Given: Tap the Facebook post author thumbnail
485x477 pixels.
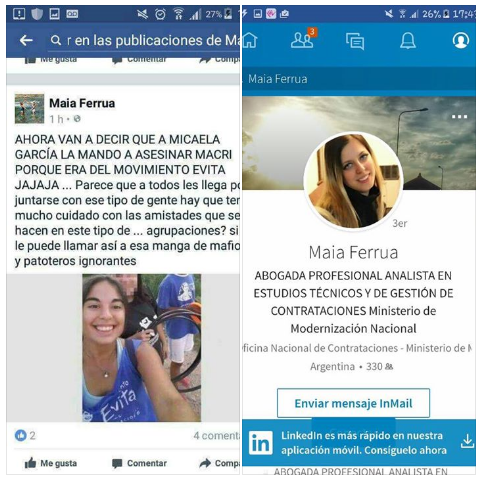Looking at the screenshot, I should pos(29,109).
